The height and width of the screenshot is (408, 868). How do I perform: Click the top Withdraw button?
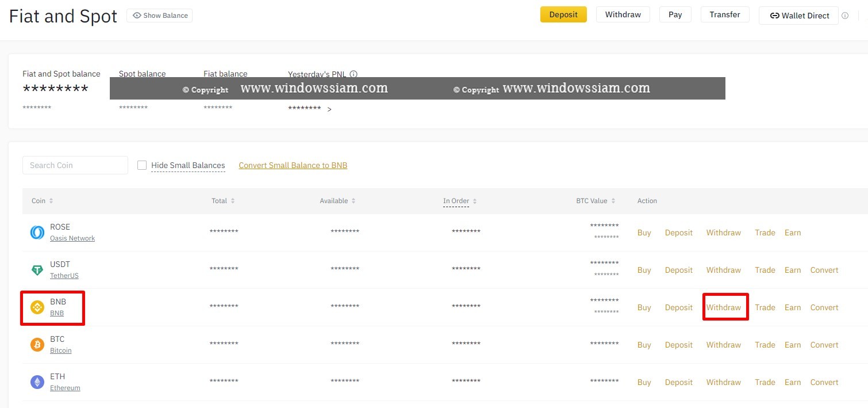click(x=623, y=14)
